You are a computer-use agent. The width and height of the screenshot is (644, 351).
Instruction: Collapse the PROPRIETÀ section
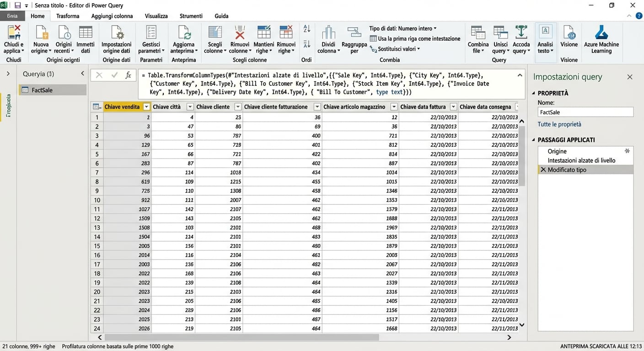click(534, 93)
